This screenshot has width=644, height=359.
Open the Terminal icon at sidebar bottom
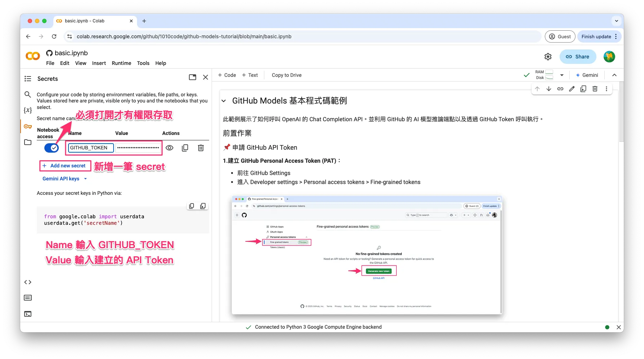tap(28, 314)
